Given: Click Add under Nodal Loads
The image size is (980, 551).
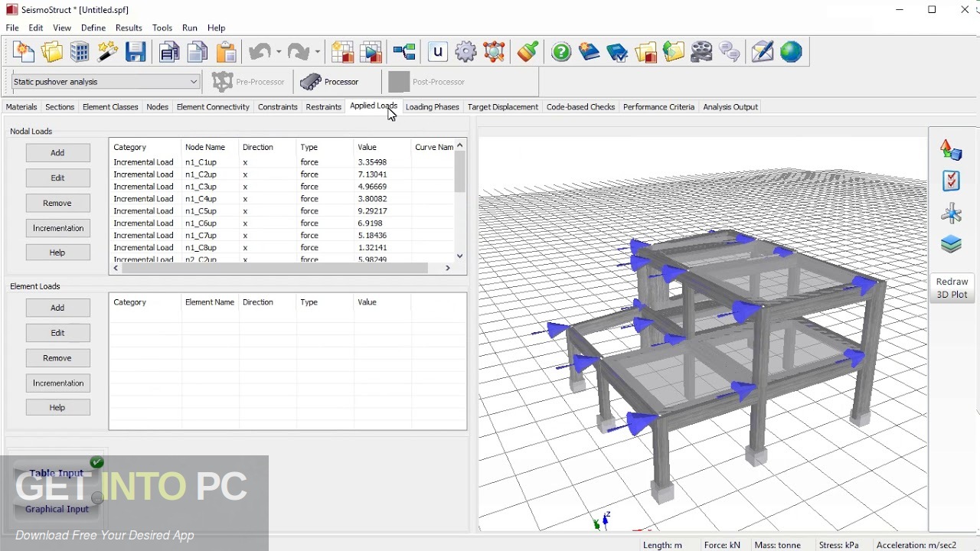Looking at the screenshot, I should [x=57, y=153].
